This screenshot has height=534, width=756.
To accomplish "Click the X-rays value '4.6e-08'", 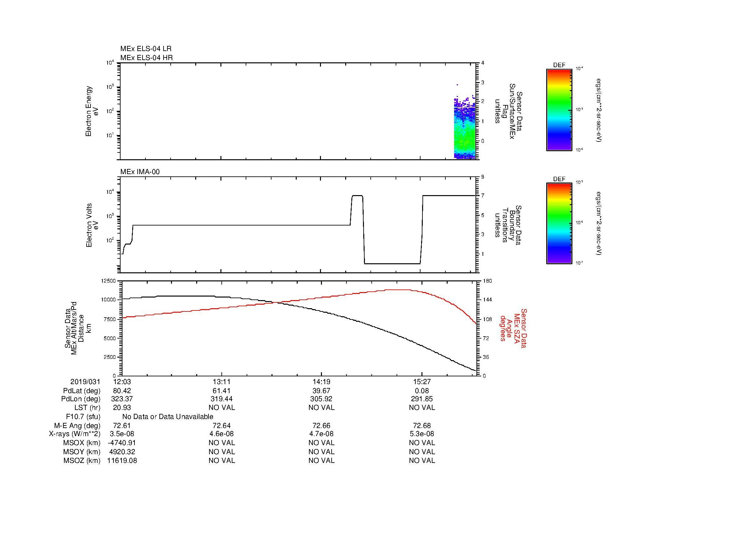I will click(222, 434).
